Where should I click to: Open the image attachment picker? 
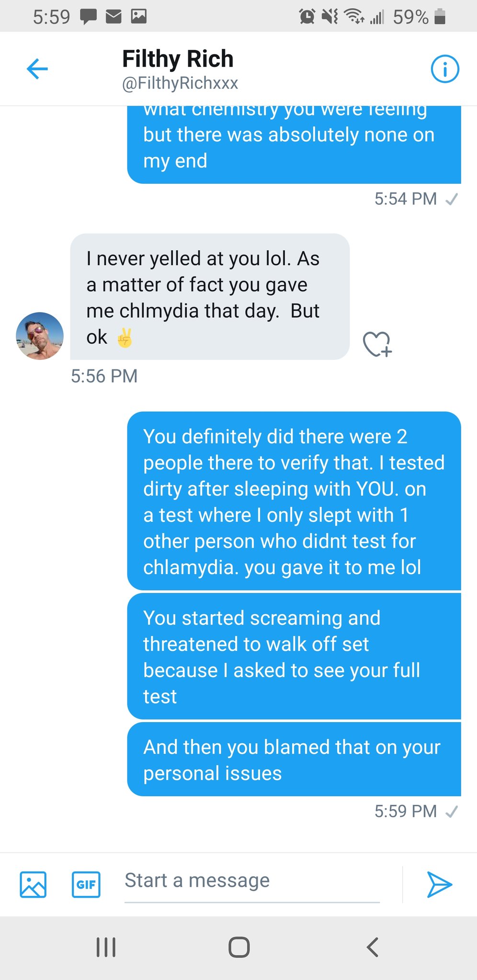(x=33, y=884)
